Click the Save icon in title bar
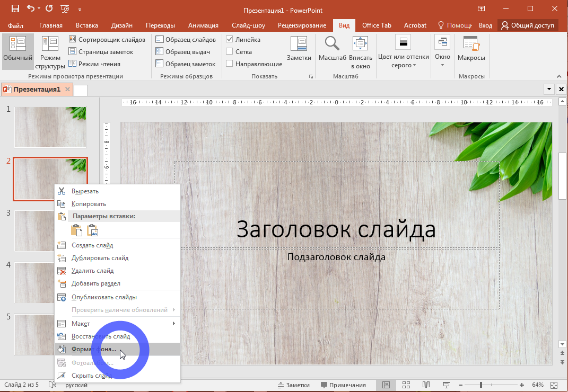 (x=15, y=9)
